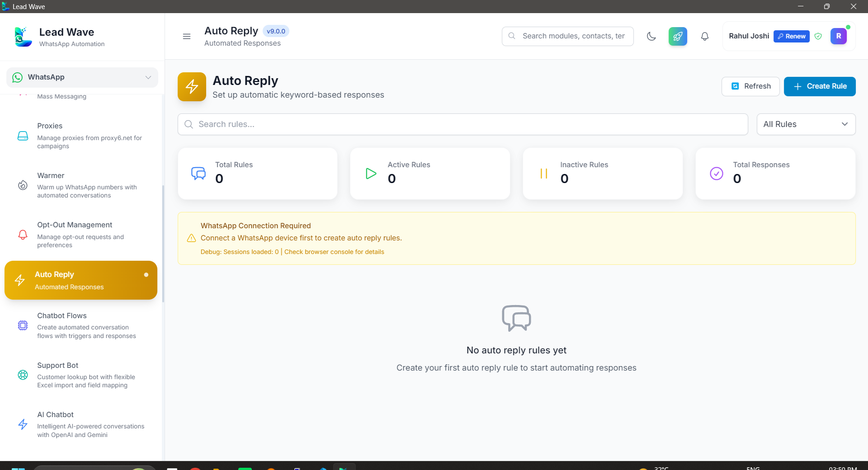
Task: Open Chatbot Flows from sidebar
Action: click(x=81, y=325)
